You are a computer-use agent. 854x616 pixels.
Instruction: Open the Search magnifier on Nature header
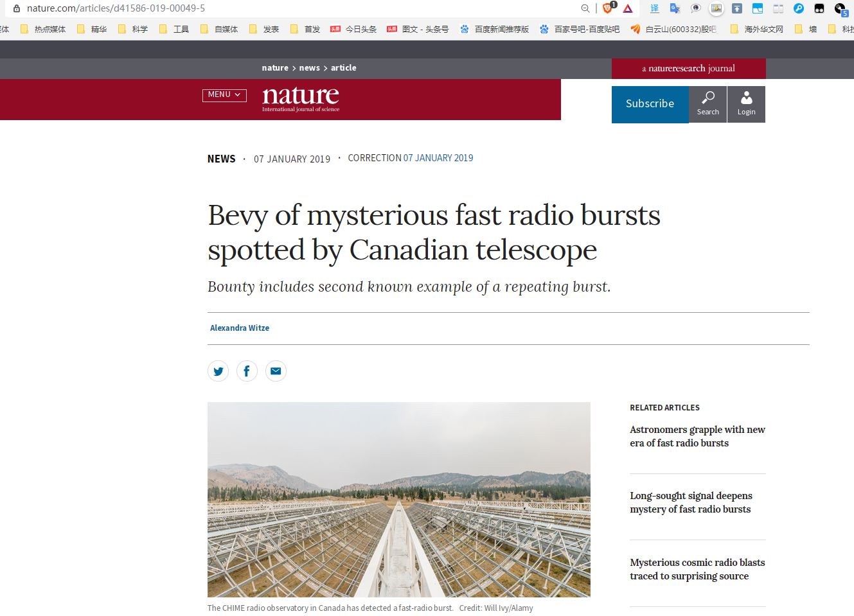(707, 103)
